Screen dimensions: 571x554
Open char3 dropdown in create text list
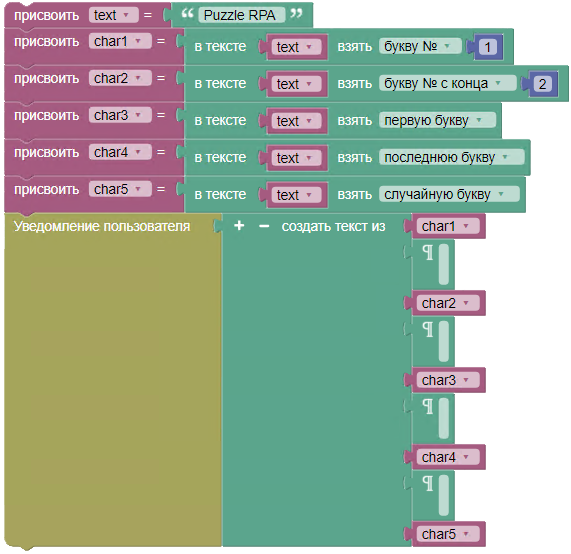click(x=448, y=380)
